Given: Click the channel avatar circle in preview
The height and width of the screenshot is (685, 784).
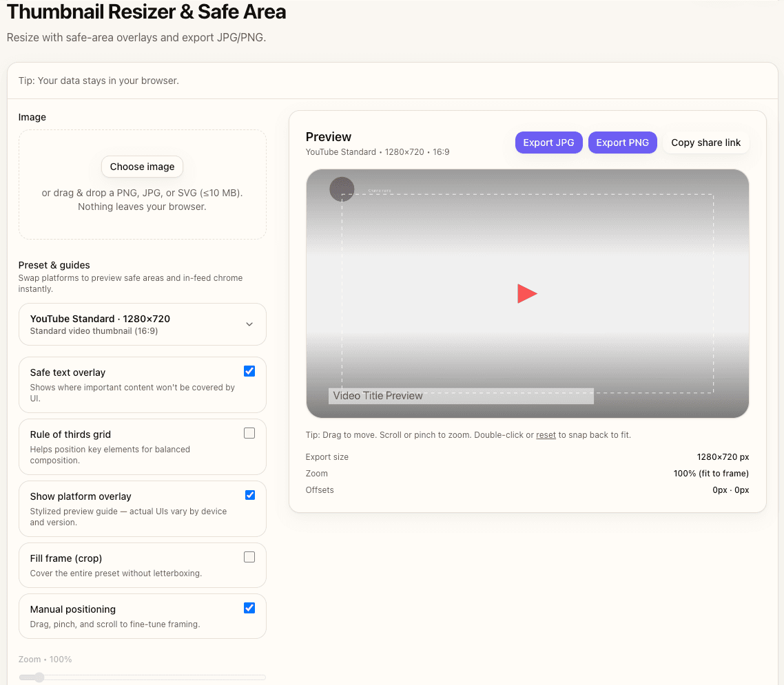Looking at the screenshot, I should [342, 189].
